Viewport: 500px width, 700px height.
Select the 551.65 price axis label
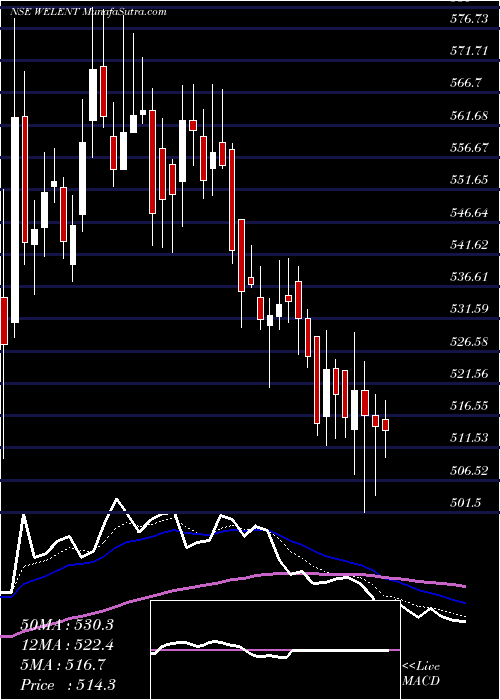pos(469,180)
